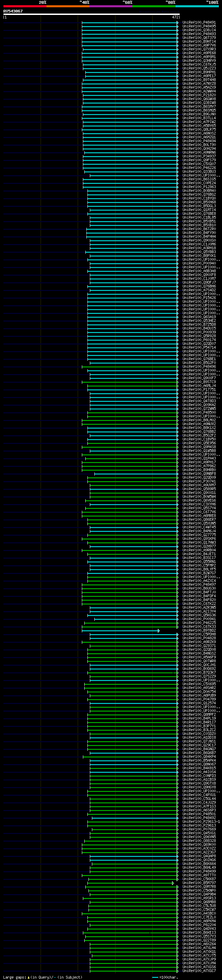The height and width of the screenshot is (980, 222).
Task: Select hit label UniRef100_Q33BU3
Action: [x=199, y=171]
